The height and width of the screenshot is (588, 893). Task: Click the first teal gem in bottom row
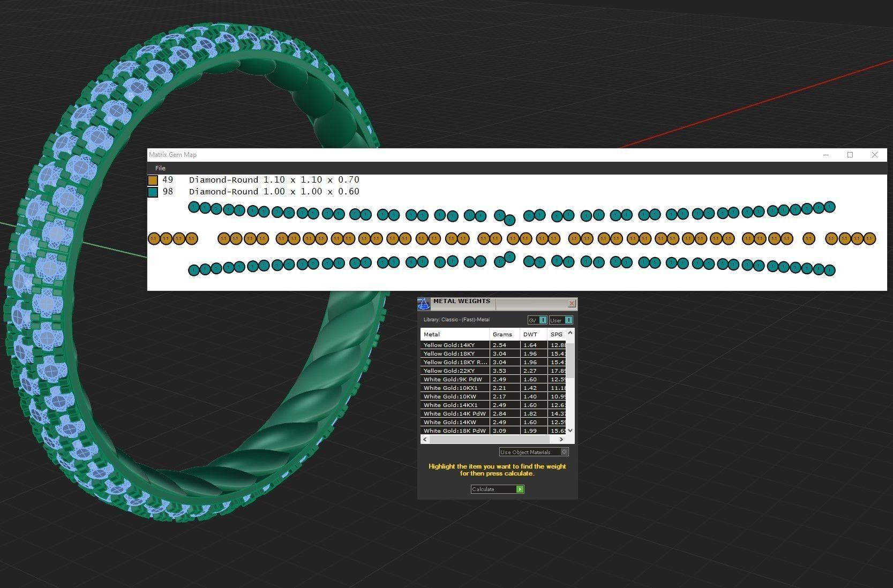tap(194, 270)
